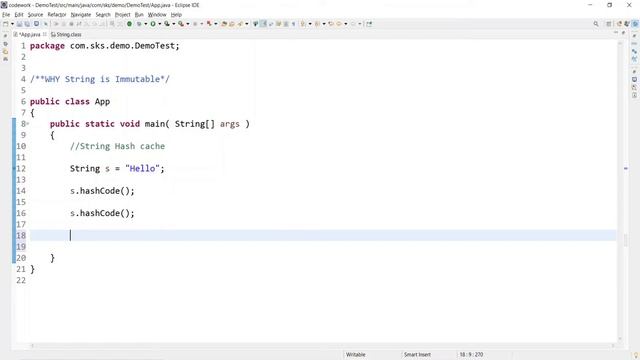The height and width of the screenshot is (360, 640).
Task: Click the Run External Tools icon
Action: (x=181, y=24)
